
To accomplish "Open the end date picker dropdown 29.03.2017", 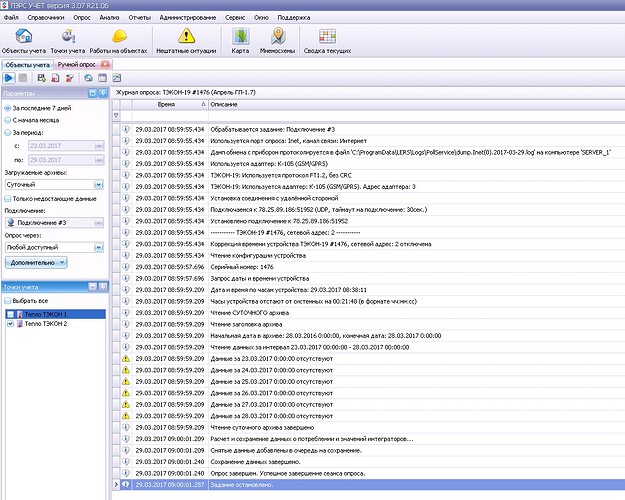I will (x=99, y=160).
